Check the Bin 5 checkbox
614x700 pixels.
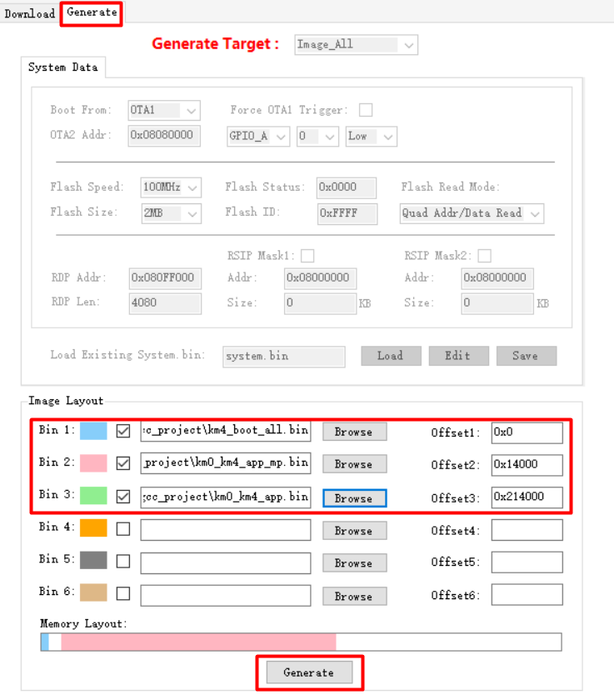[x=123, y=561]
